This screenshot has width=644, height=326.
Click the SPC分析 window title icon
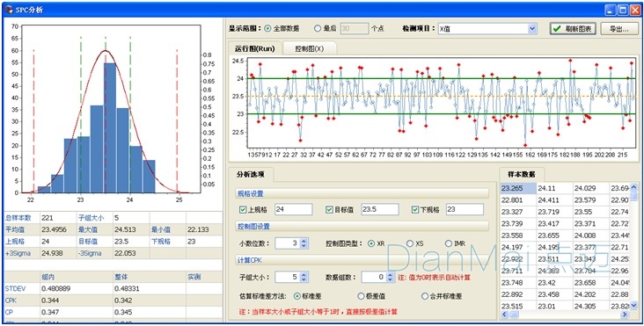[8, 10]
